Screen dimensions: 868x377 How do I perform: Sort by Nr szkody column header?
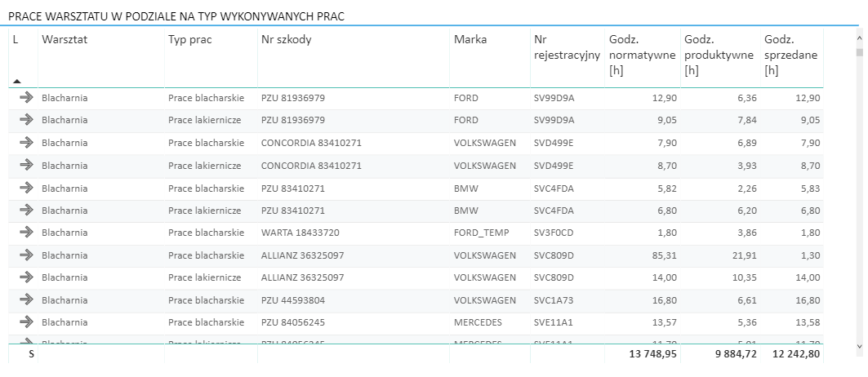[286, 39]
